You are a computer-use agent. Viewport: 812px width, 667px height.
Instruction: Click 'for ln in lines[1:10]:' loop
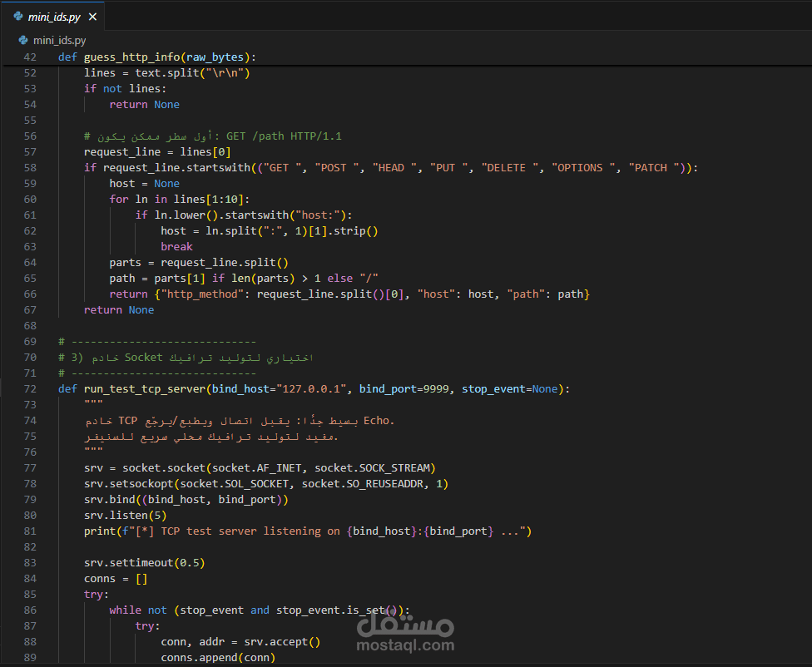click(180, 200)
